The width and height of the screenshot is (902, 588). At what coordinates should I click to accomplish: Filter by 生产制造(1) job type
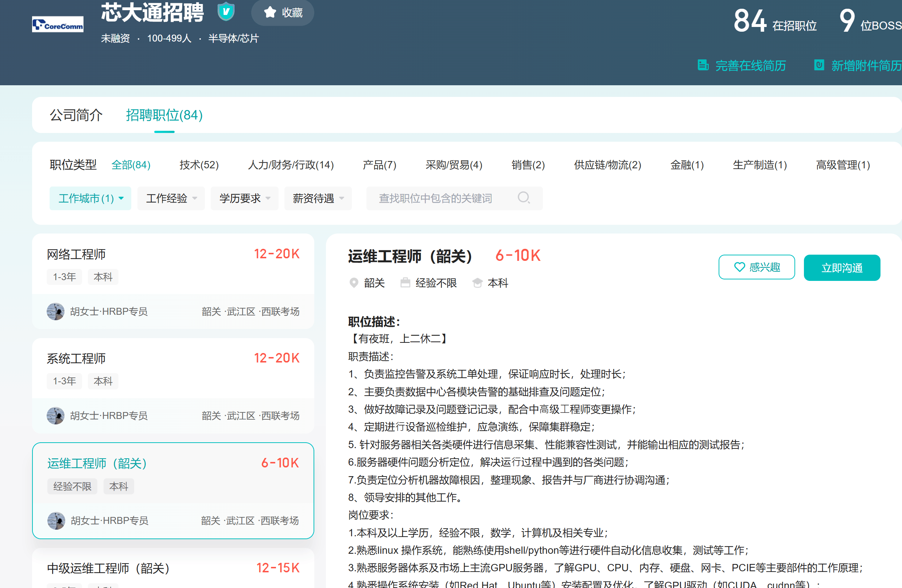(x=759, y=165)
